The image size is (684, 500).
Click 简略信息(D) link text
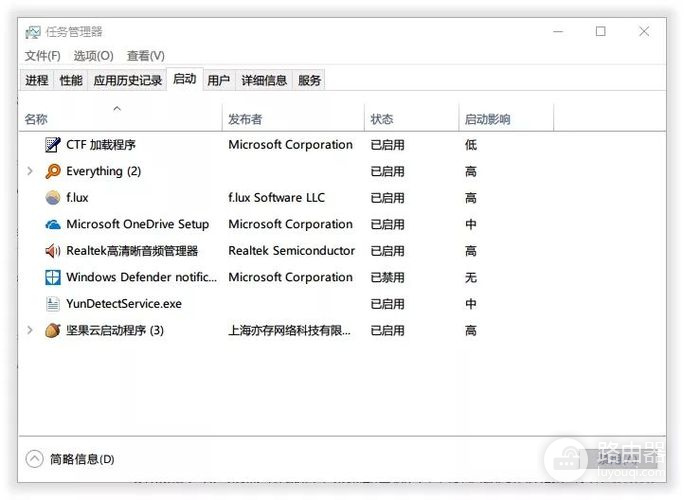point(82,459)
